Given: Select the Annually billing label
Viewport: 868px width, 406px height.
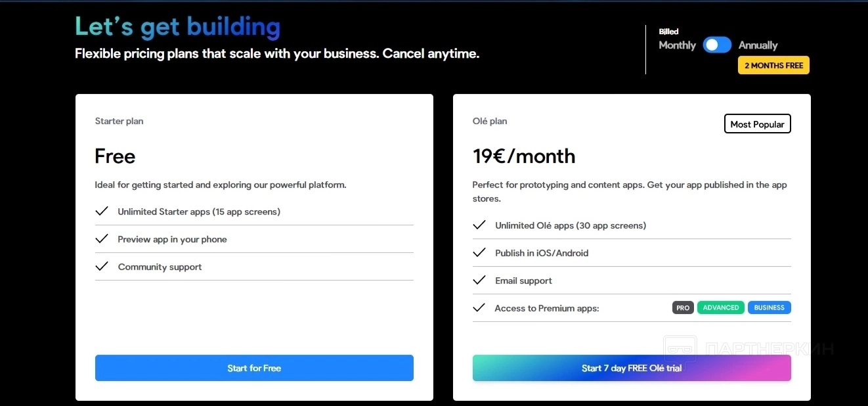Looking at the screenshot, I should (x=758, y=45).
